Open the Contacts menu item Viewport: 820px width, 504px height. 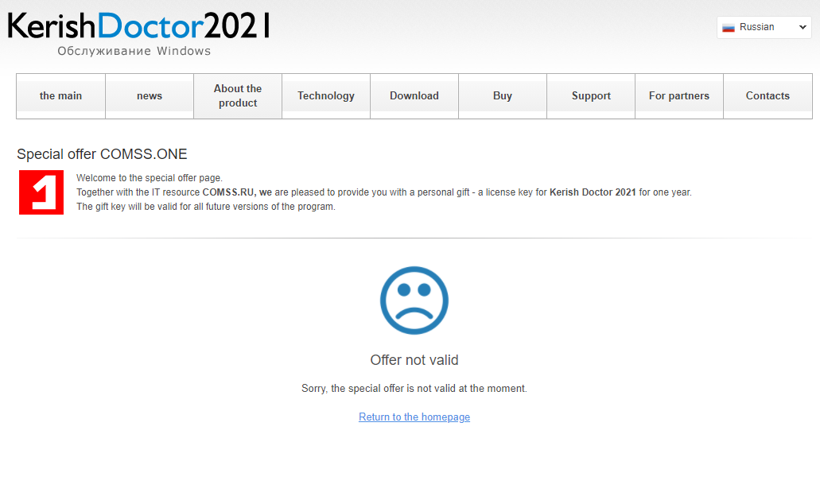pyautogui.click(x=768, y=96)
